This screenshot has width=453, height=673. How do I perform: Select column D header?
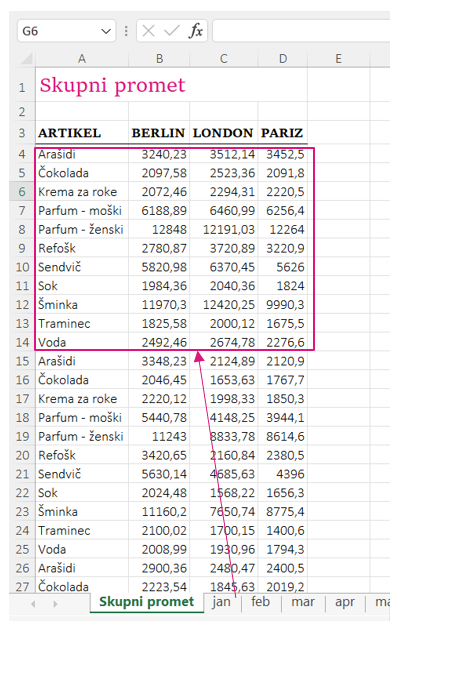point(283,59)
